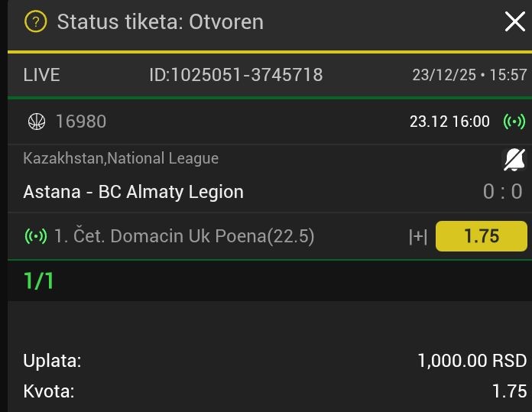The height and width of the screenshot is (412, 532).
Task: Click the match code 16980
Action: (x=81, y=121)
